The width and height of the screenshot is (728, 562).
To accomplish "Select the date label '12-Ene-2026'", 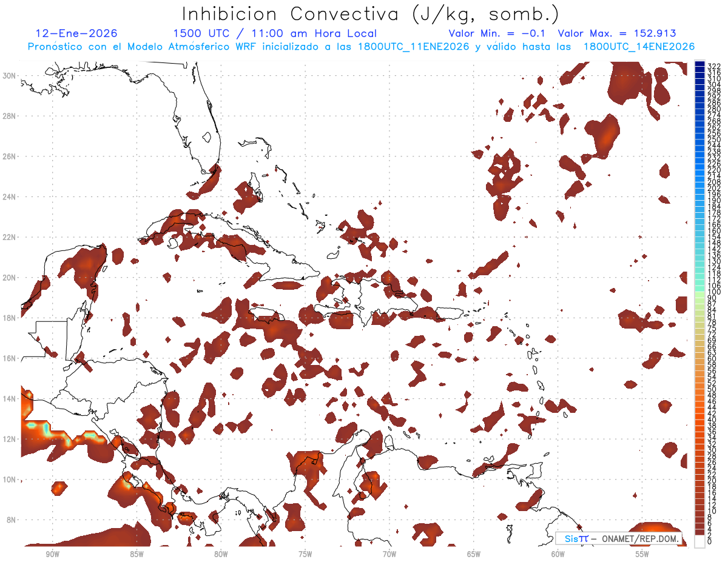I will (x=76, y=33).
